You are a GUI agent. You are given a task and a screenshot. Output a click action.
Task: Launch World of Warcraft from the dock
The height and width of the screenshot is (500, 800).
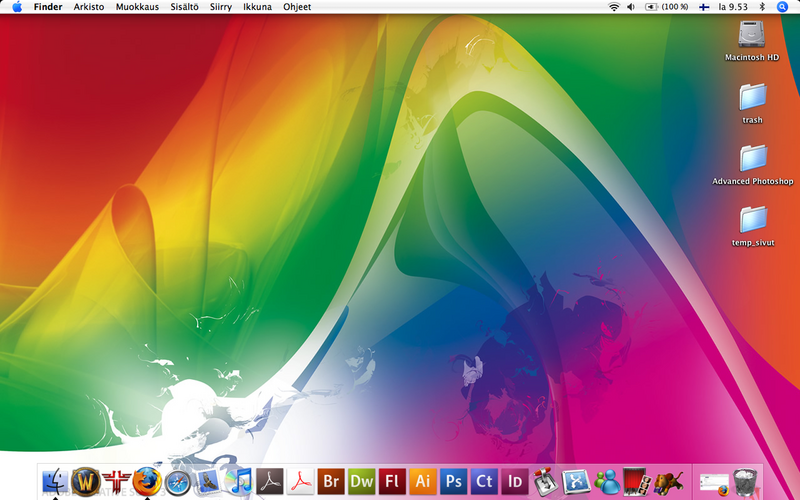tap(86, 481)
